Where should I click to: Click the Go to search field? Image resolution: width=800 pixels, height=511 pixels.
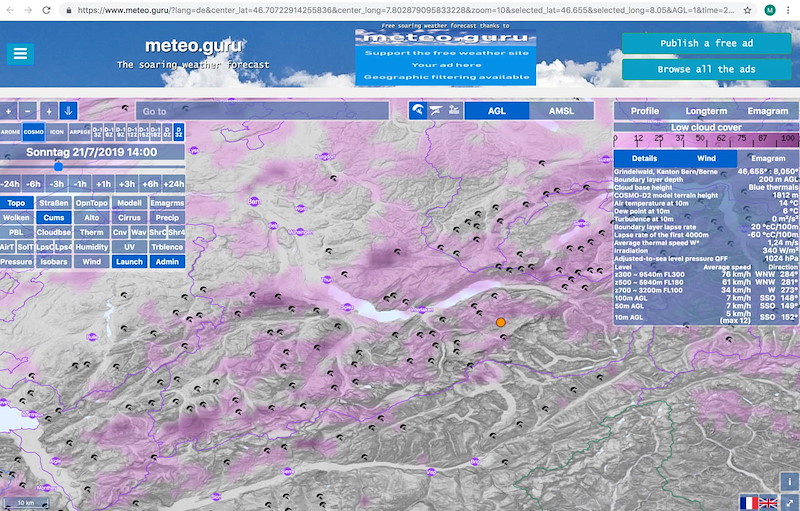[x=260, y=111]
